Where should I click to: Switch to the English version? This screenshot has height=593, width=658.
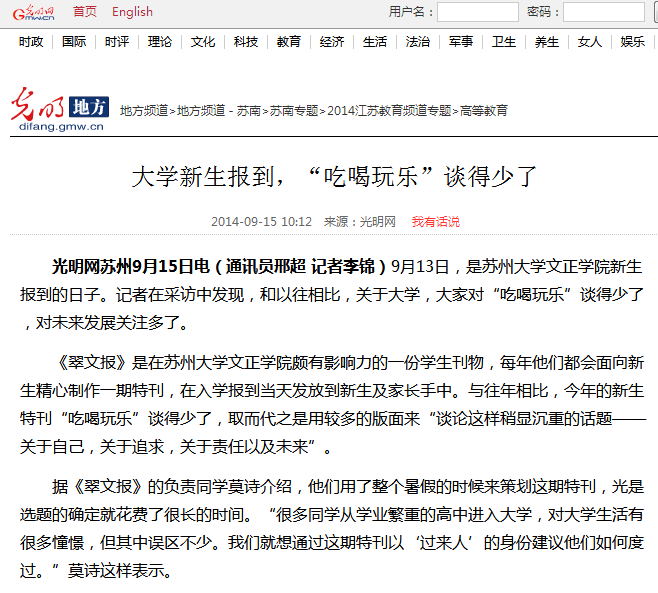132,12
